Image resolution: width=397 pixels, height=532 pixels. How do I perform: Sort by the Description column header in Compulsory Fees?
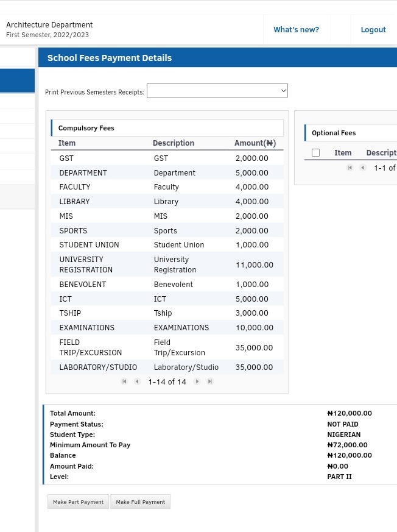pos(174,143)
